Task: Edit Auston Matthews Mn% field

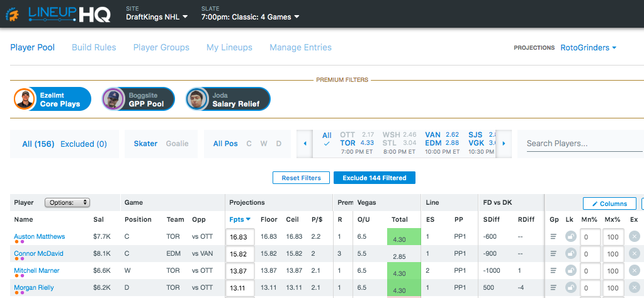Action: [590, 237]
